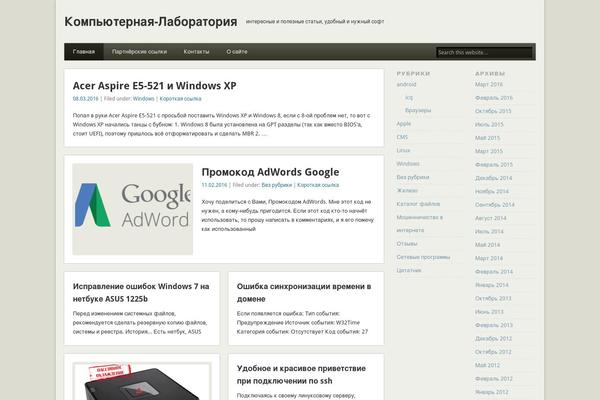Screen dimensions: 600x400
Task: Click the 11.02.2016 post date
Action: point(214,185)
